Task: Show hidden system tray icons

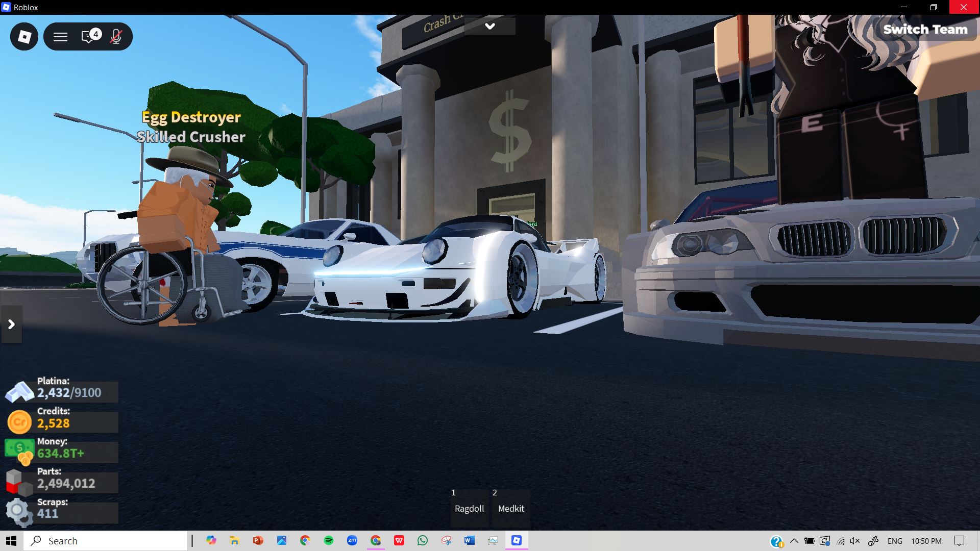Action: pos(794,541)
